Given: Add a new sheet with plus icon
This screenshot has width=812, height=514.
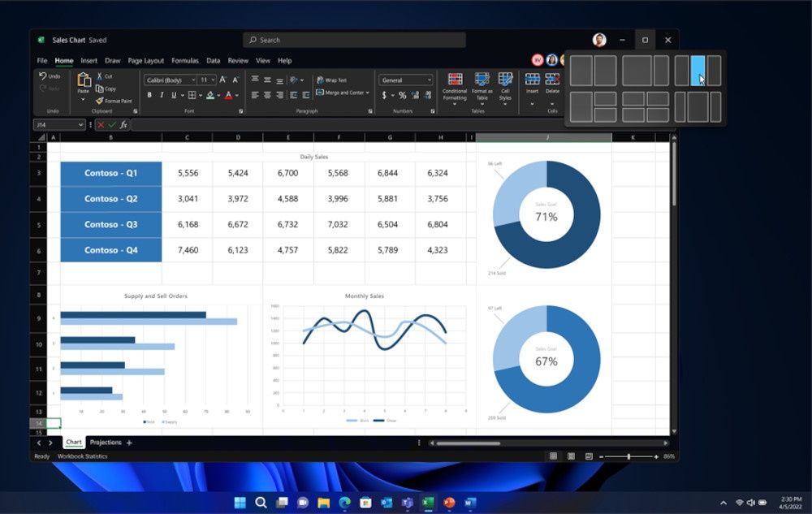Looking at the screenshot, I should coord(129,443).
